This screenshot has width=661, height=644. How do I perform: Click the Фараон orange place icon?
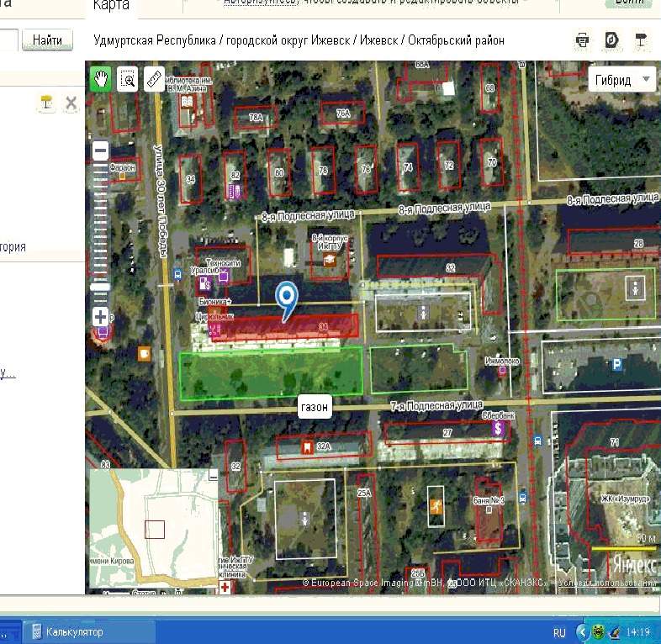(122, 177)
